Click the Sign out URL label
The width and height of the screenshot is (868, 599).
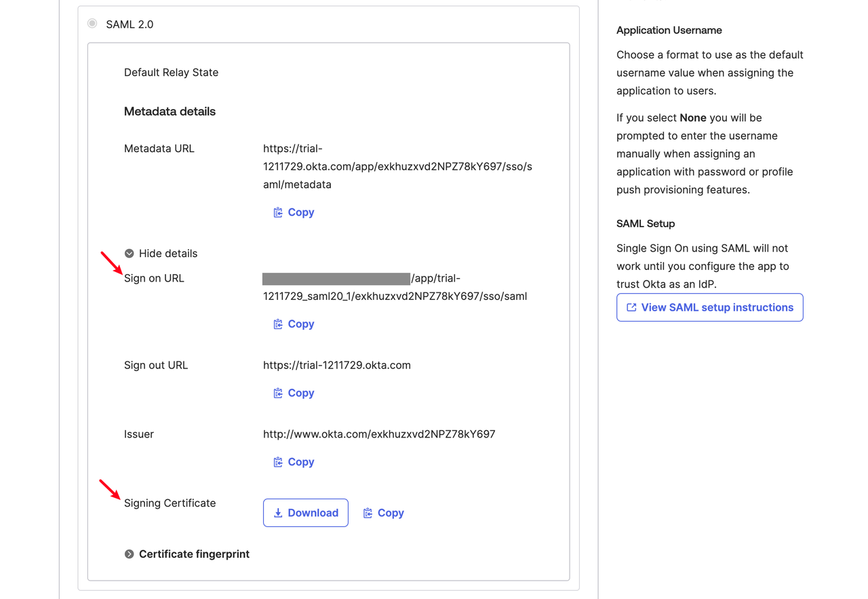pyautogui.click(x=156, y=365)
